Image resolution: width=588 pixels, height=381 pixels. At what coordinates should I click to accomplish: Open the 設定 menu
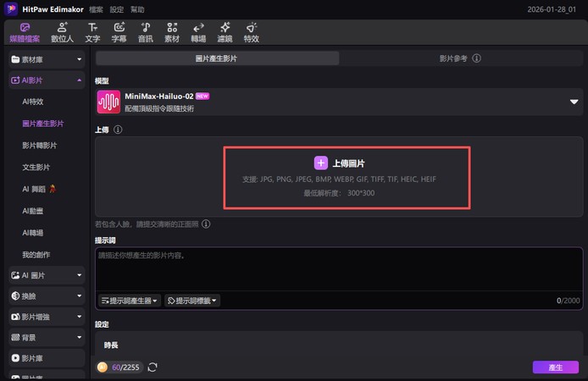117,10
